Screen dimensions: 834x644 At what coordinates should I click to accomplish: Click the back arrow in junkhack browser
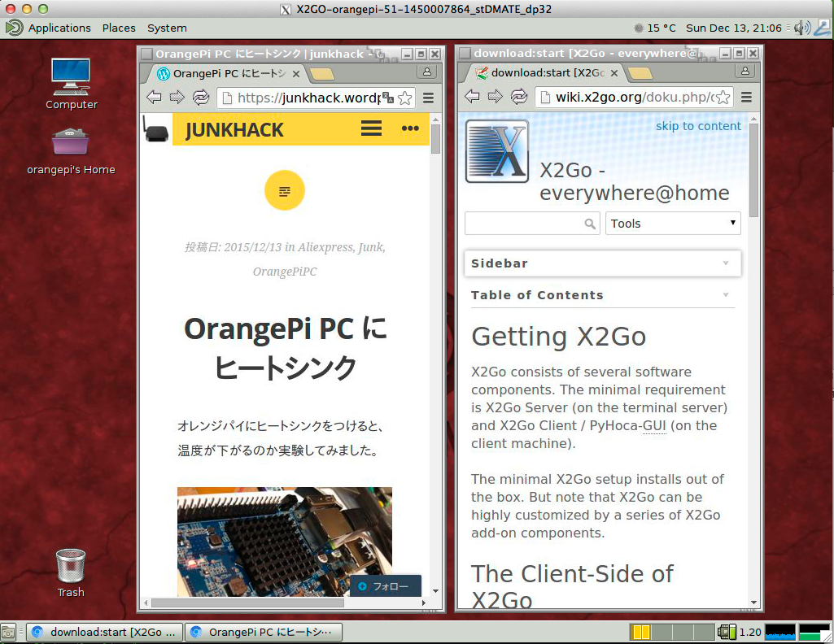[x=154, y=98]
